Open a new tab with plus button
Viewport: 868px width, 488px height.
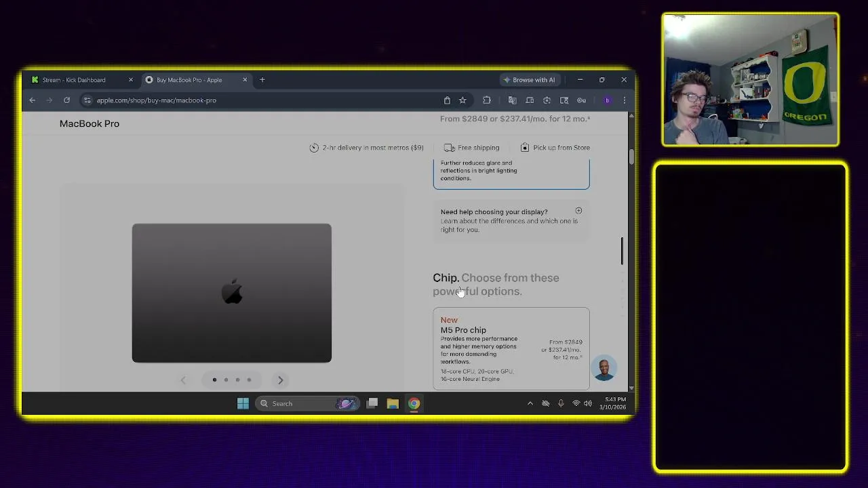[x=262, y=80]
